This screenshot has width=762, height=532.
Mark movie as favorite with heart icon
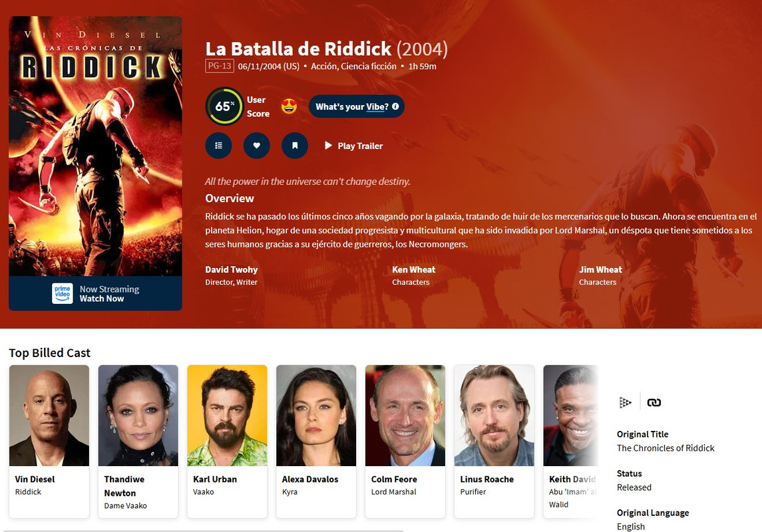(257, 146)
